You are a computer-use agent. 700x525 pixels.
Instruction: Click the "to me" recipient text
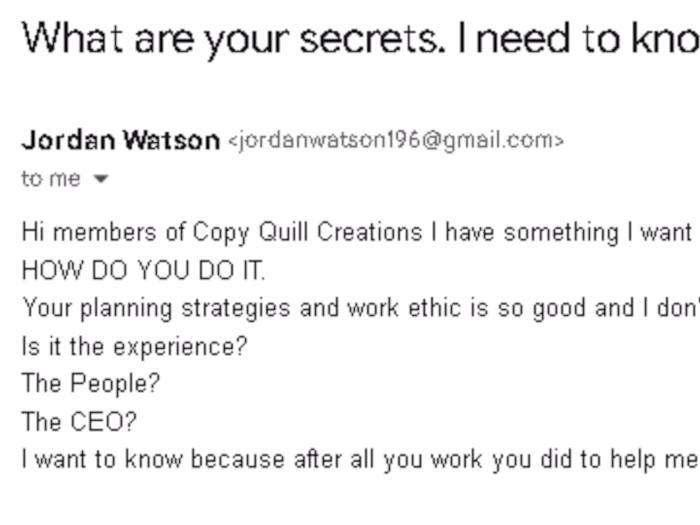[50, 179]
